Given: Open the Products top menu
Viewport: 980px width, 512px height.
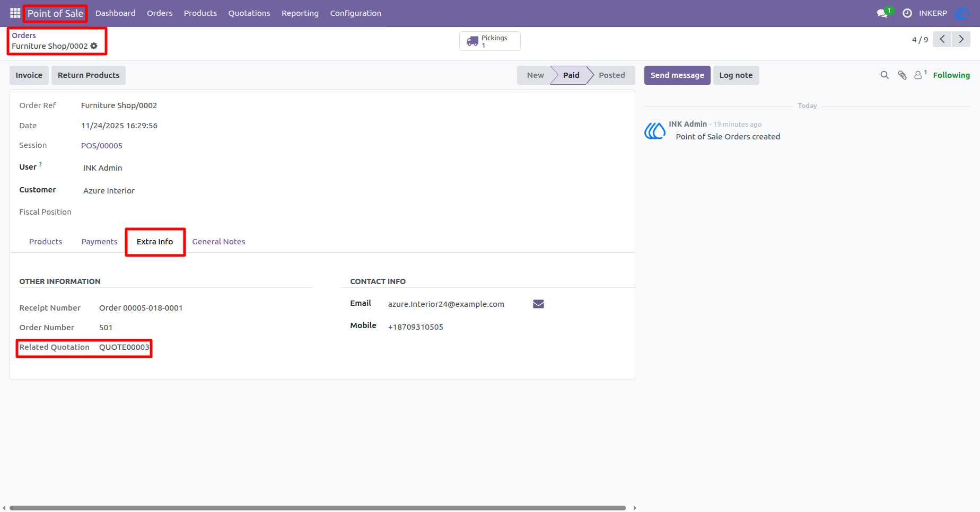Looking at the screenshot, I should (200, 13).
